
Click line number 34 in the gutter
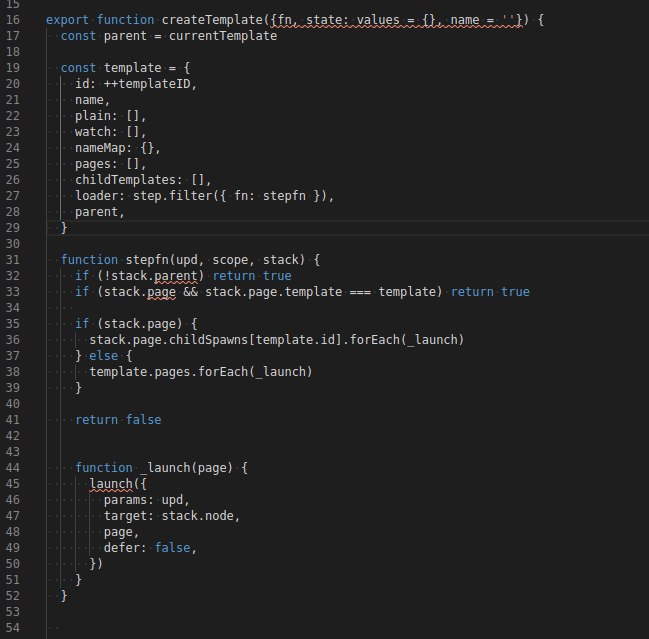[12, 308]
